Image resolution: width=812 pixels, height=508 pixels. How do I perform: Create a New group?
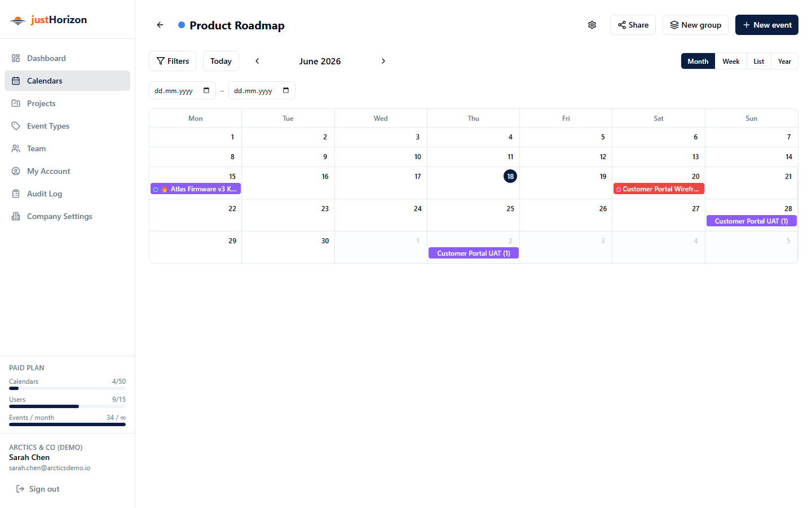click(x=695, y=25)
